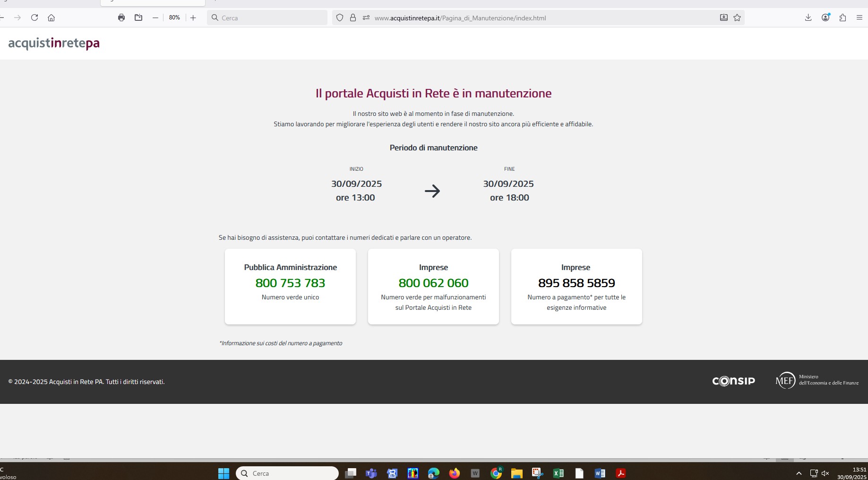The width and height of the screenshot is (868, 480).
Task: Click the acquistinretepa logo
Action: pos(54,44)
